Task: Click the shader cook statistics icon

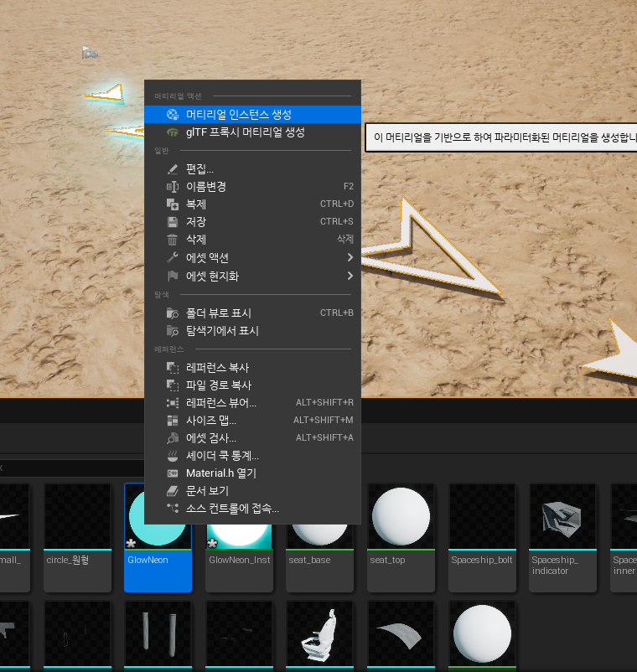Action: coord(173,456)
